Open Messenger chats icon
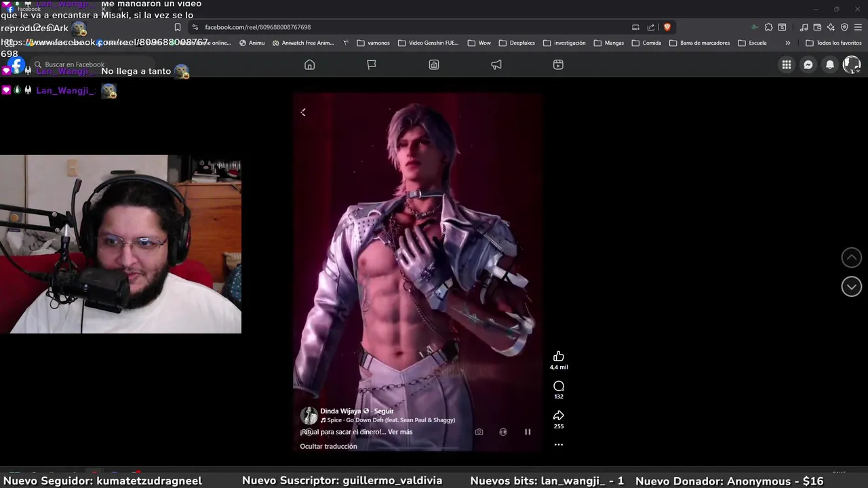The width and height of the screenshot is (868, 488). tap(808, 64)
